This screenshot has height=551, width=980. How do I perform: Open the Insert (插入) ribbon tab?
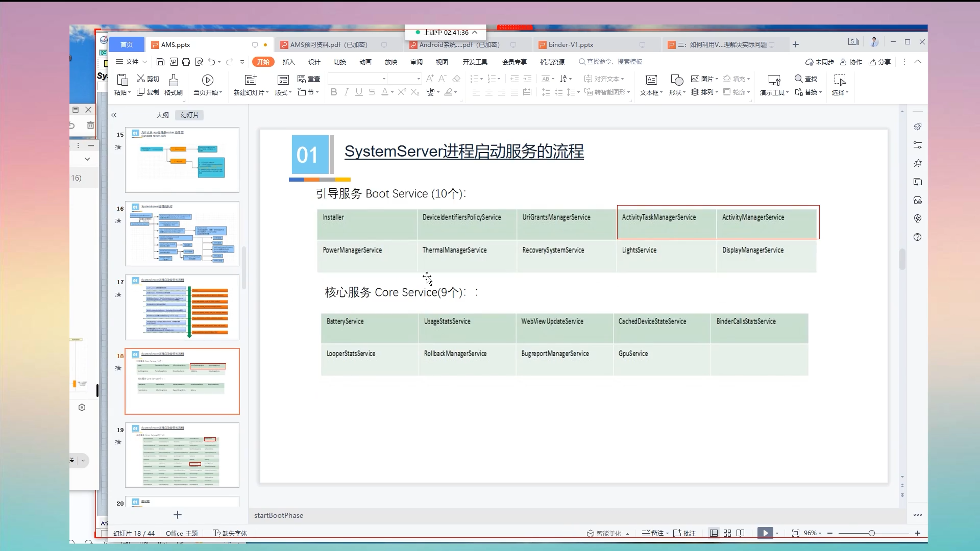pyautogui.click(x=288, y=62)
